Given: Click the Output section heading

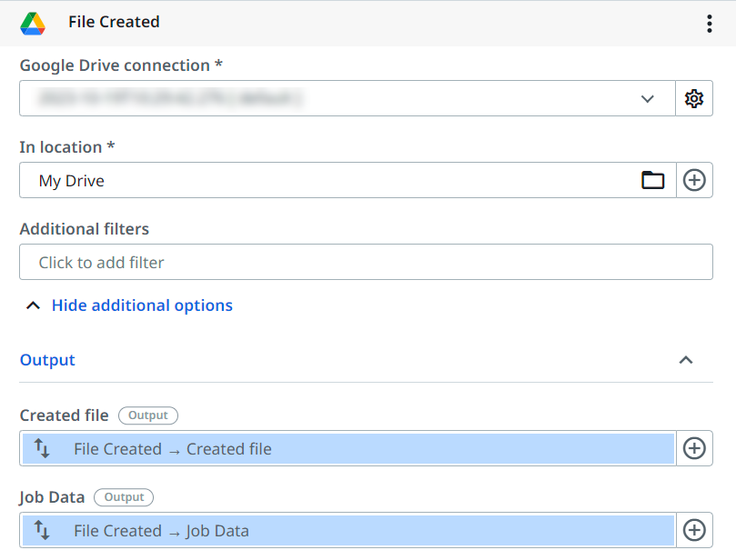Looking at the screenshot, I should click(47, 360).
